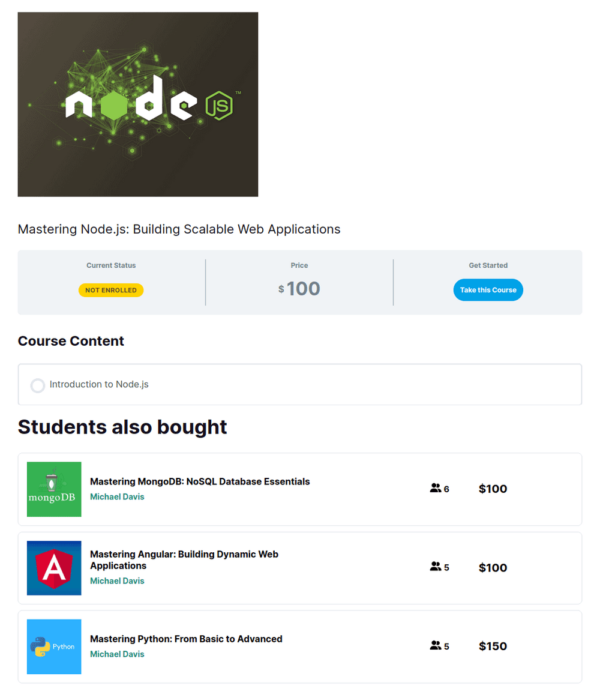Toggle the Introduction to Node.js progress circle
The height and width of the screenshot is (700, 600).
pyautogui.click(x=38, y=385)
